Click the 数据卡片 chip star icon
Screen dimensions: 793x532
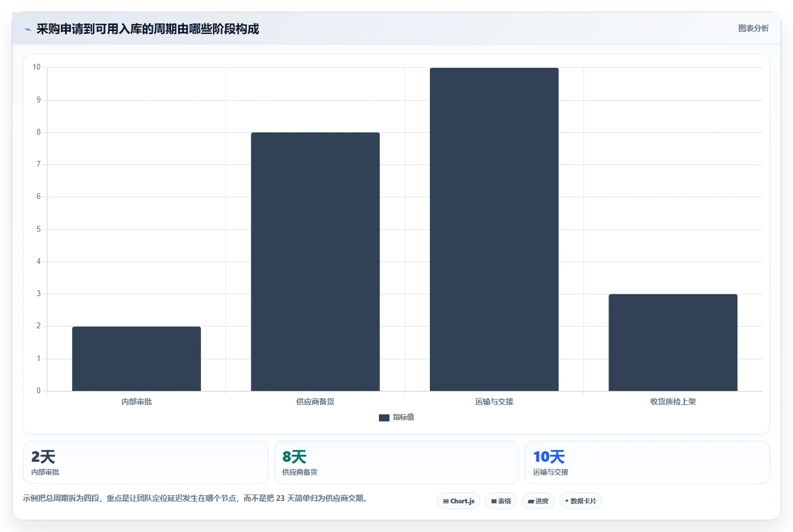click(566, 501)
